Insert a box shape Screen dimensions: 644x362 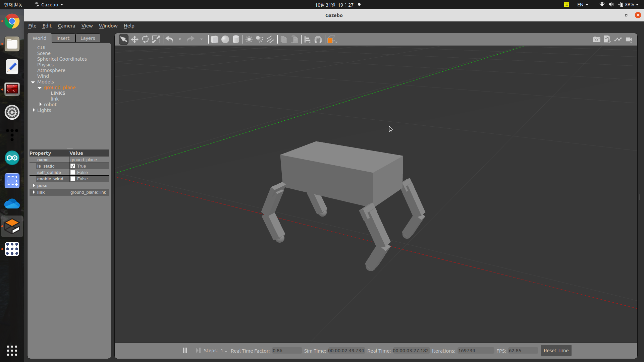pyautogui.click(x=214, y=40)
